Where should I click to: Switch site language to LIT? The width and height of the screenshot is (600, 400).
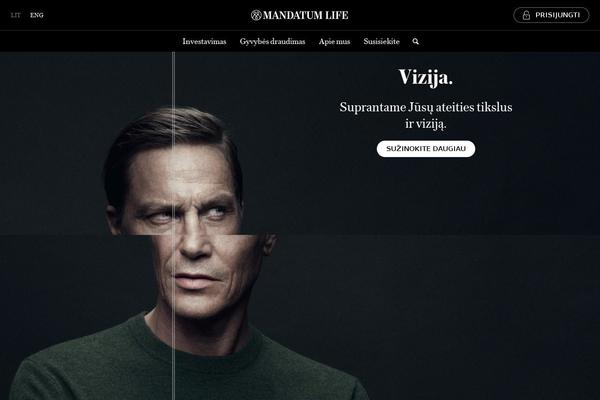15,15
